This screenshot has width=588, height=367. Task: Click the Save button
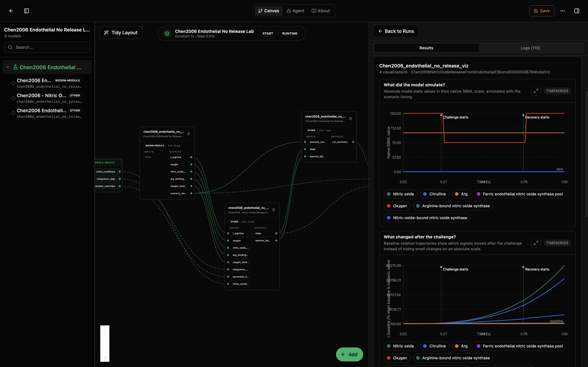click(x=542, y=11)
